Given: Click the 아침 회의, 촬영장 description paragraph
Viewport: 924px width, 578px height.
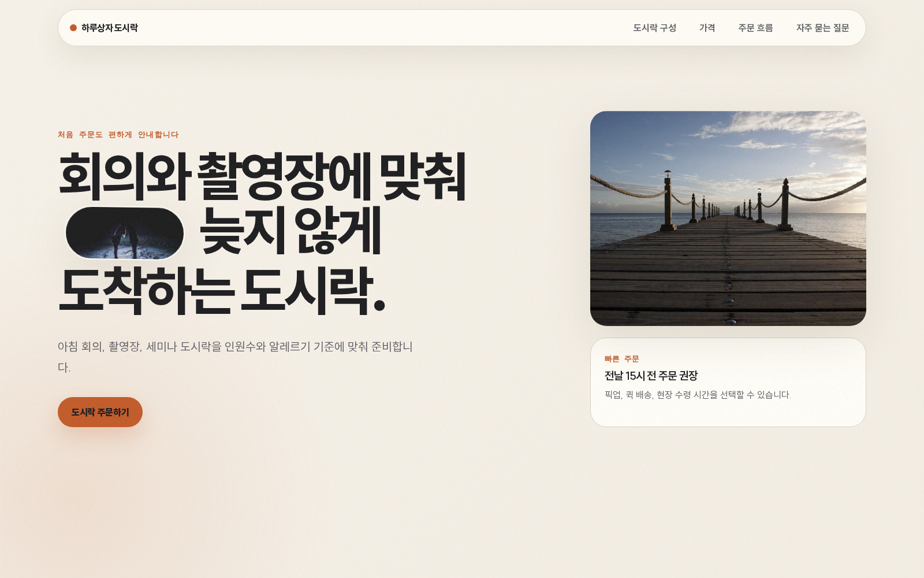Looking at the screenshot, I should 235,357.
